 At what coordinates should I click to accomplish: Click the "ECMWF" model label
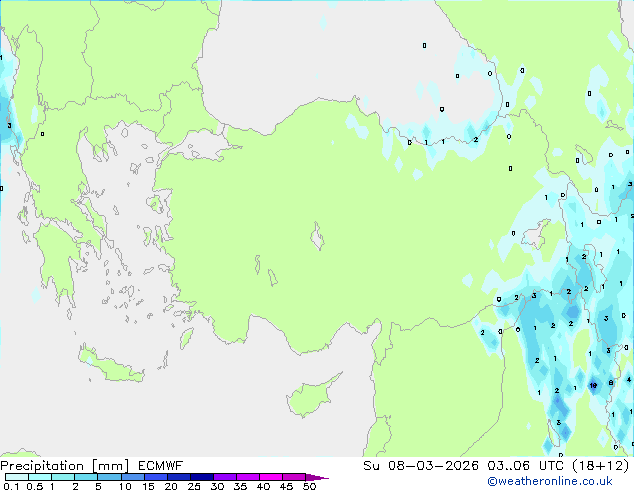(161, 466)
